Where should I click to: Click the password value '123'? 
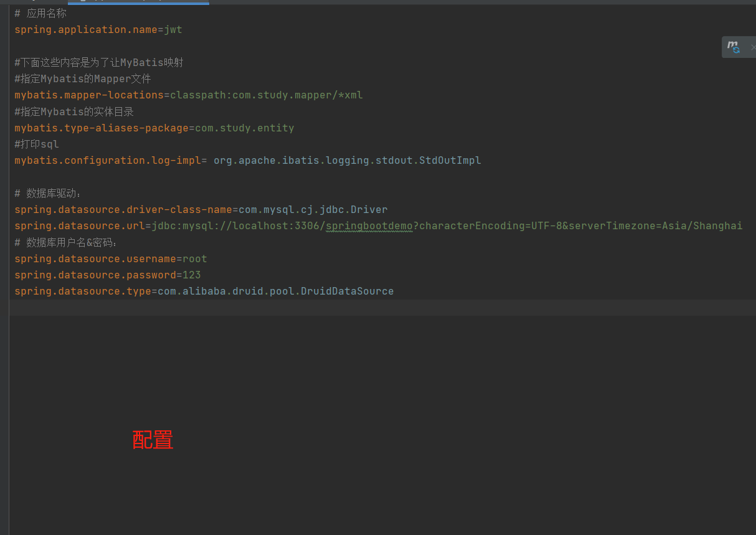tap(192, 275)
